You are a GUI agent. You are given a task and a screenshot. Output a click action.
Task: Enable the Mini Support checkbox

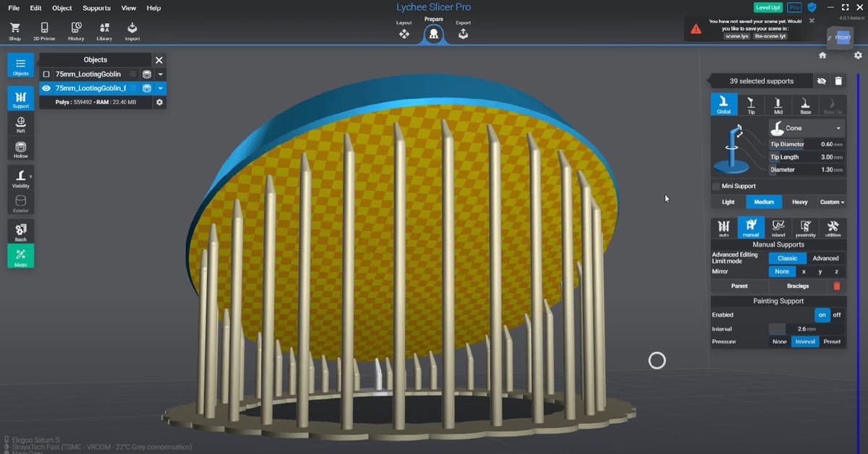[x=718, y=186]
